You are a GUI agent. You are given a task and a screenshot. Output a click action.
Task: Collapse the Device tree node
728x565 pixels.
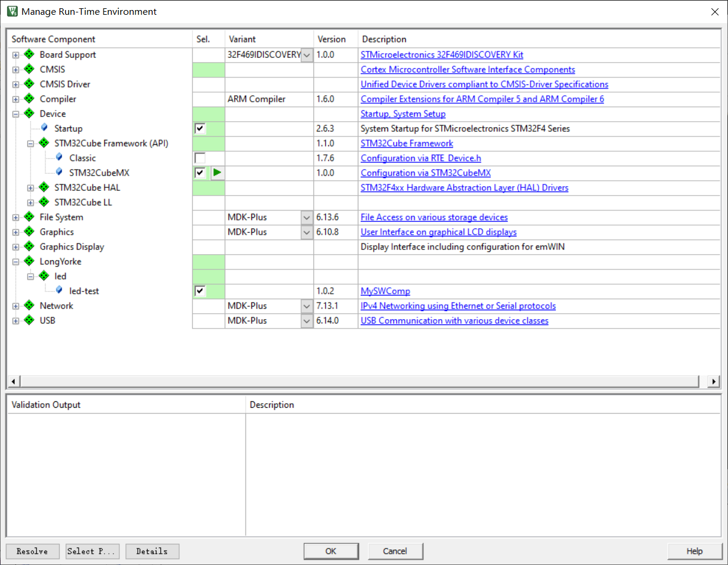pos(16,114)
